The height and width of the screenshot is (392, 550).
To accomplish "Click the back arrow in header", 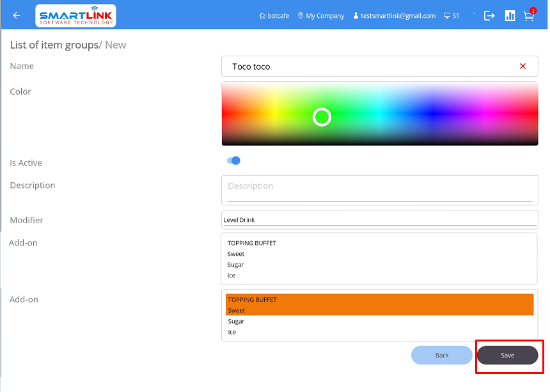I will point(17,16).
